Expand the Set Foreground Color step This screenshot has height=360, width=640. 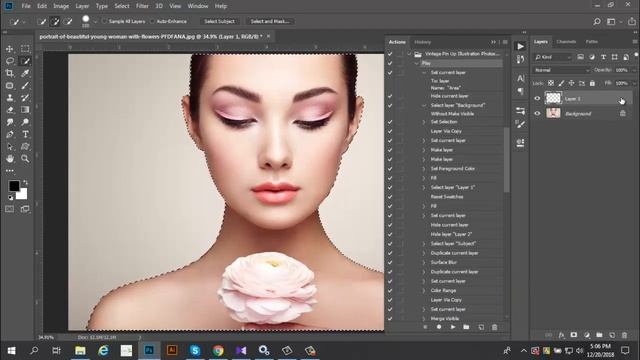tap(424, 169)
